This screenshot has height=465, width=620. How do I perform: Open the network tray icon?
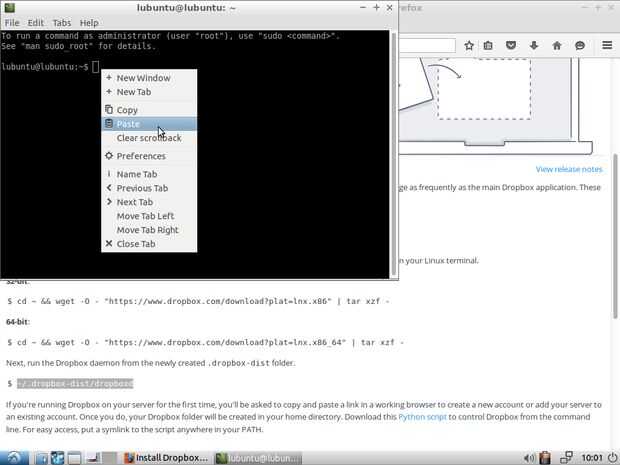click(567, 458)
